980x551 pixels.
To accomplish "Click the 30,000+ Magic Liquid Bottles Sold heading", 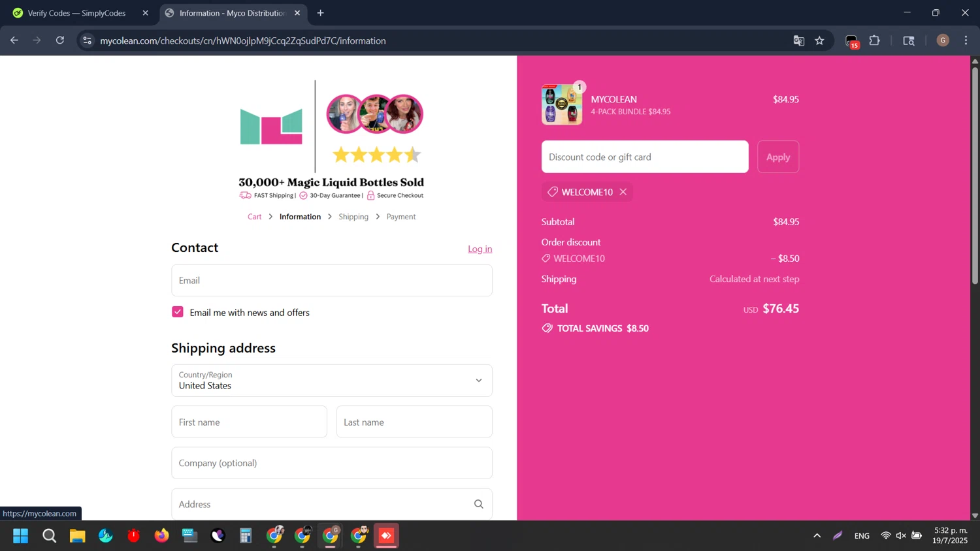I will pyautogui.click(x=331, y=182).
